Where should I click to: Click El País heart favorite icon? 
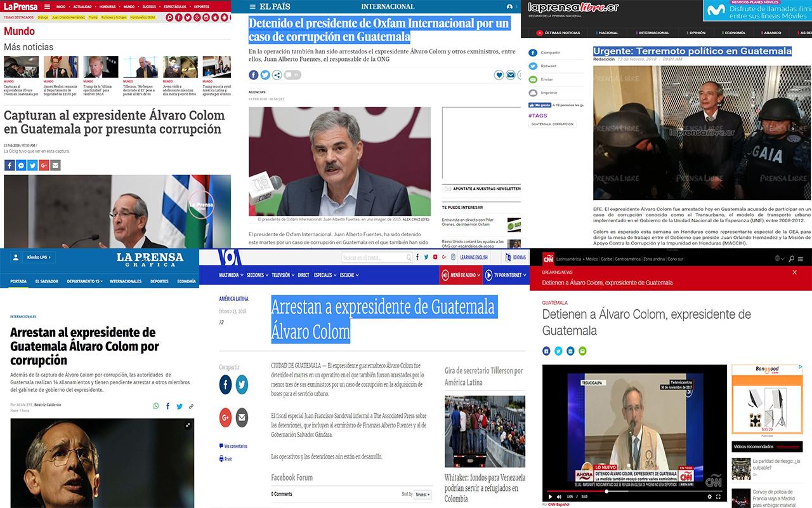(499, 75)
